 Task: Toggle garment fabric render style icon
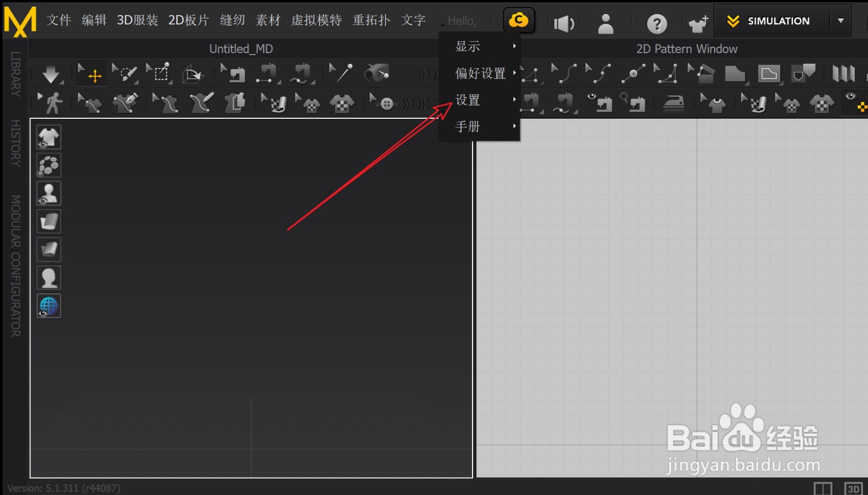click(49, 222)
